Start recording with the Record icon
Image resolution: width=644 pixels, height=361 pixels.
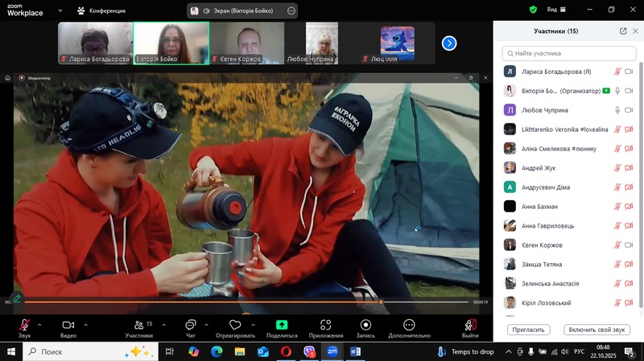click(365, 326)
